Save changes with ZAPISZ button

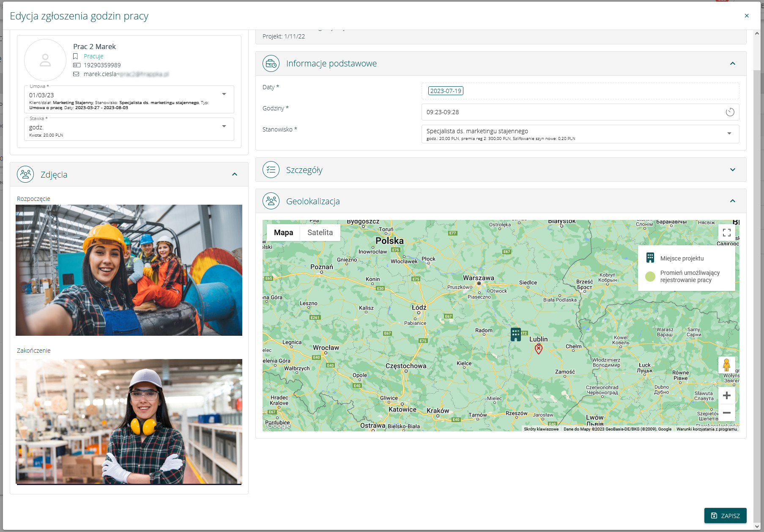point(725,516)
